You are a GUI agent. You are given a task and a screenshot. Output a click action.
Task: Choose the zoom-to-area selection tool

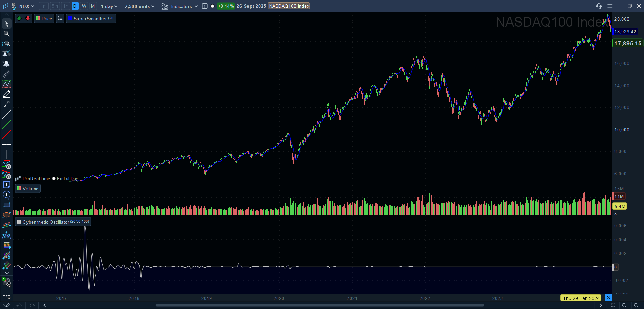pos(6,44)
